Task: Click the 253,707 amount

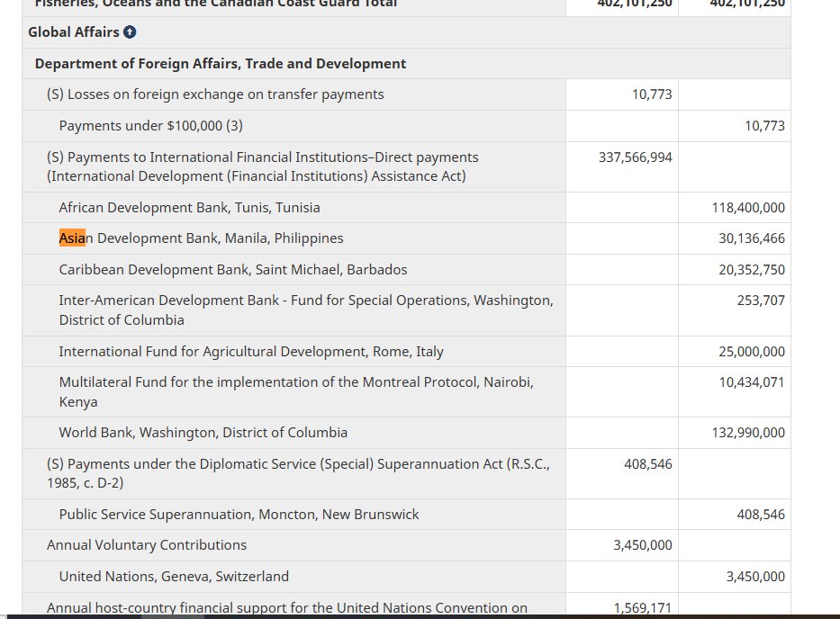Action: [x=761, y=301]
